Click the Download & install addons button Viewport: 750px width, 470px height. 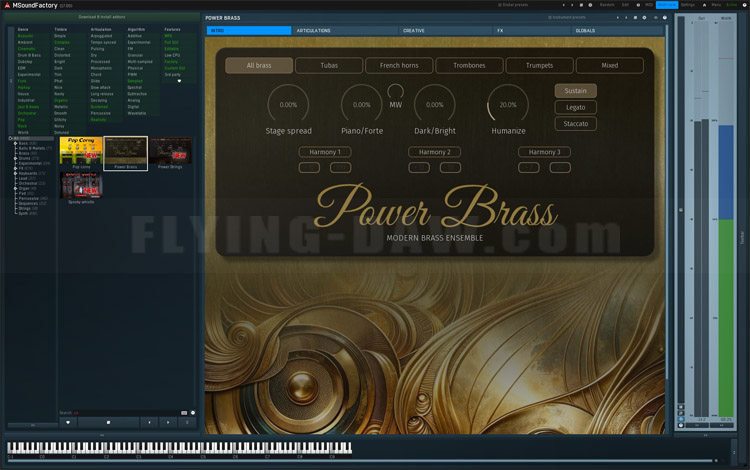coord(102,17)
